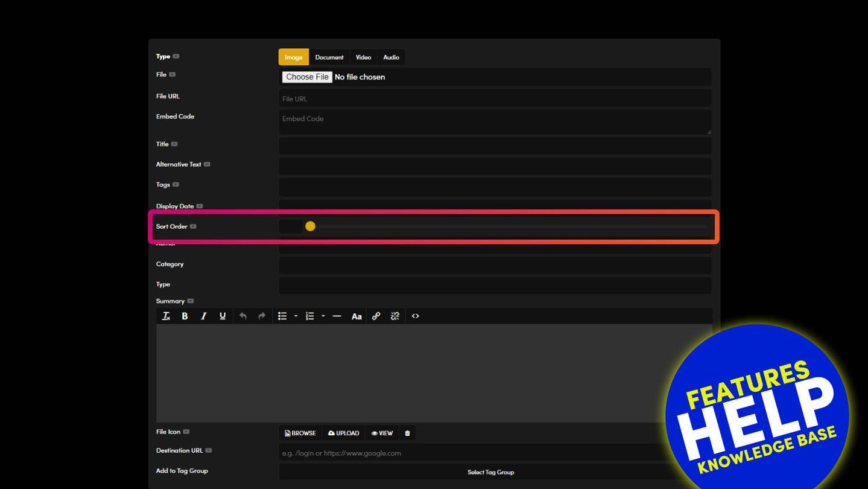Click the insert link chain icon
The height and width of the screenshot is (489, 868).
point(376,316)
